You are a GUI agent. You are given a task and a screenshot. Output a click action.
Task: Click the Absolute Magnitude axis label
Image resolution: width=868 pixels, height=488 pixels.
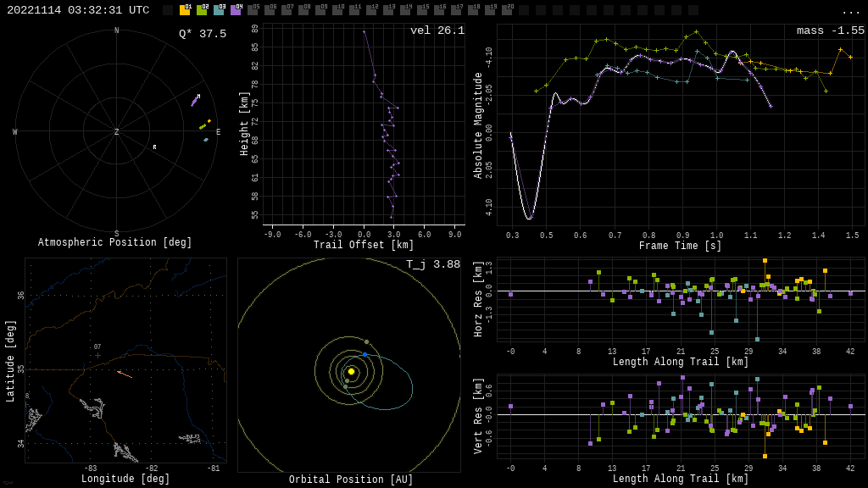478,125
